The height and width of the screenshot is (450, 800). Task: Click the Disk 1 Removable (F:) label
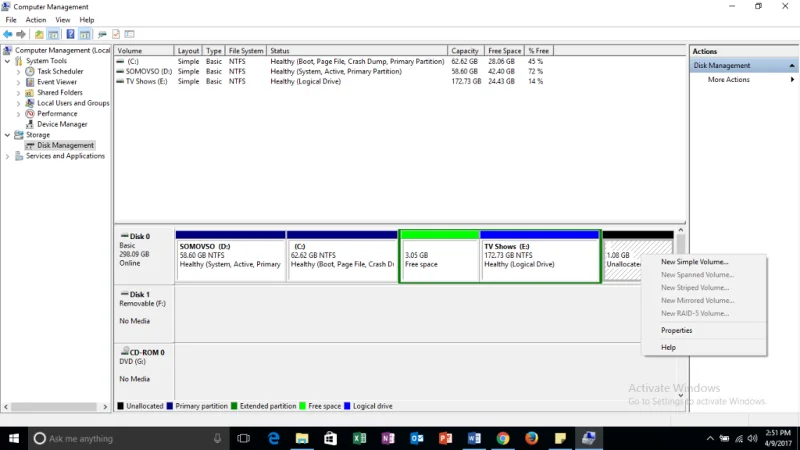coord(144,313)
